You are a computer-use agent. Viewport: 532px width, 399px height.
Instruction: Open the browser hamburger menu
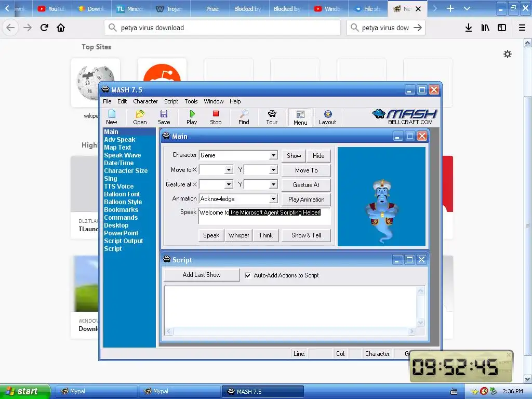pyautogui.click(x=522, y=28)
